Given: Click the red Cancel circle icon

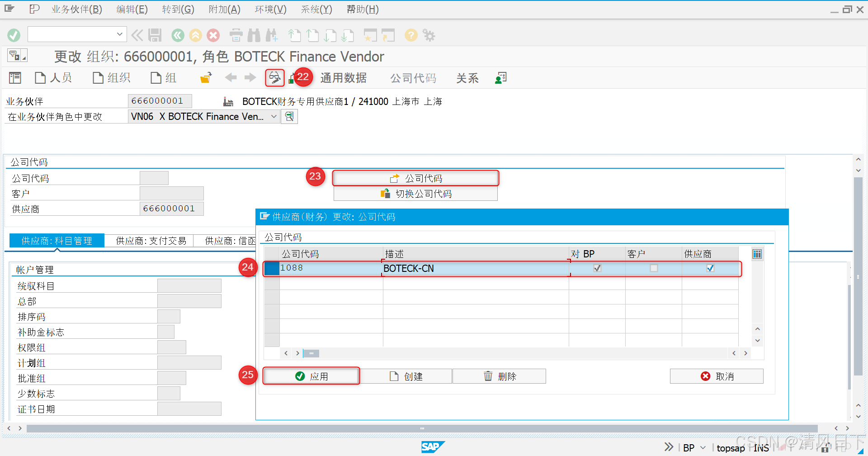Looking at the screenshot, I should click(213, 35).
